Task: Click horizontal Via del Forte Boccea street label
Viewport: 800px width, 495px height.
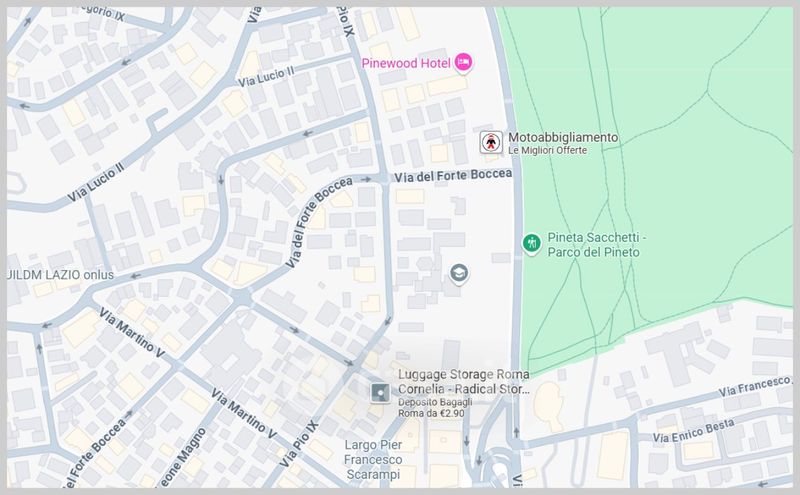Action: tap(453, 176)
